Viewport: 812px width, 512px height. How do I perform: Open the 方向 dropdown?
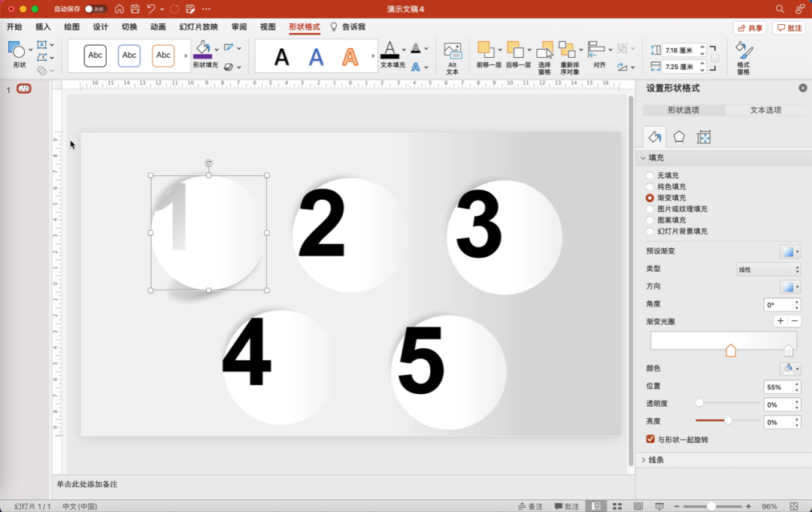pyautogui.click(x=790, y=286)
